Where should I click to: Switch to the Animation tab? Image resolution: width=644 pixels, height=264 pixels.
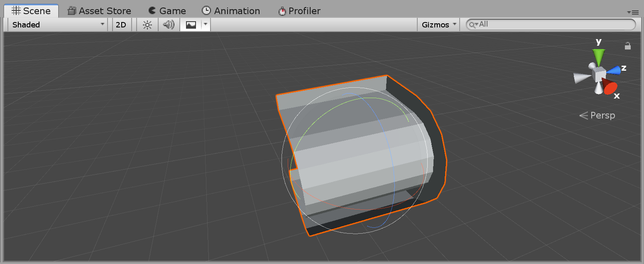point(231,11)
